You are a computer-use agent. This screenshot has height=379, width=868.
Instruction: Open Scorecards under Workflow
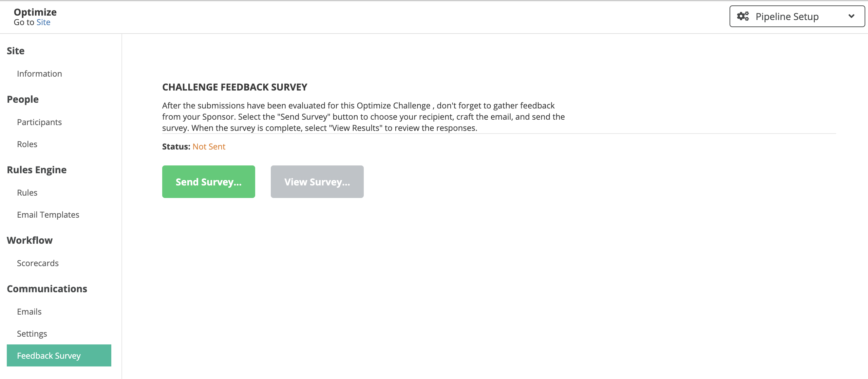[x=38, y=263]
